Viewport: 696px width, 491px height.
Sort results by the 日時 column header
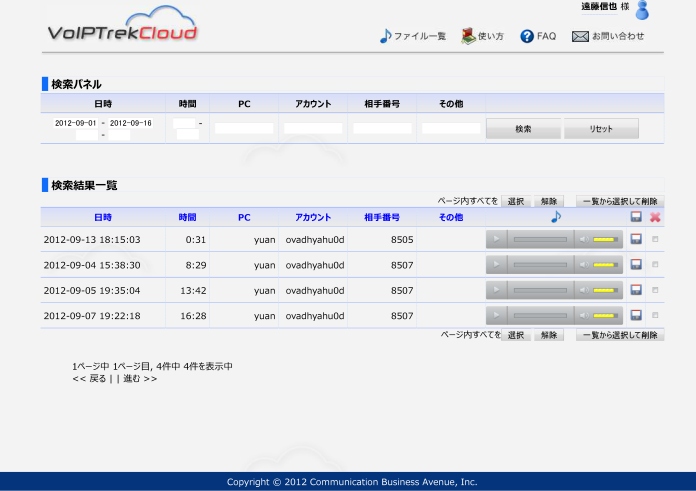pos(103,217)
